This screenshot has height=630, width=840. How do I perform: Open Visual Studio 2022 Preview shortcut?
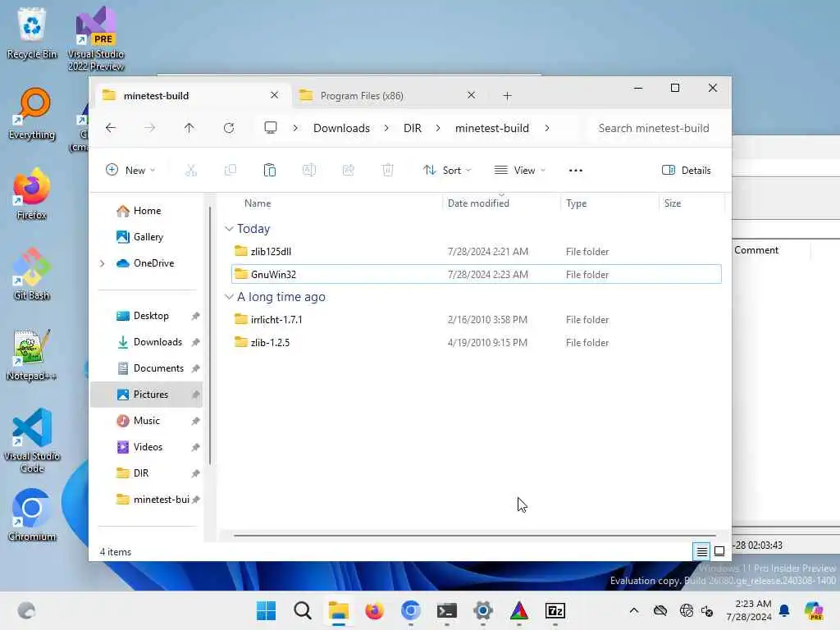96,39
